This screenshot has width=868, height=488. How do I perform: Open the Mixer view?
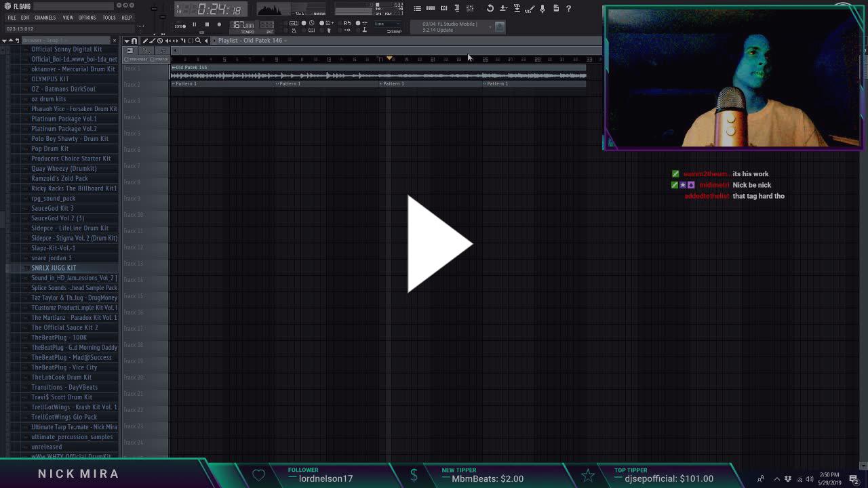point(469,8)
